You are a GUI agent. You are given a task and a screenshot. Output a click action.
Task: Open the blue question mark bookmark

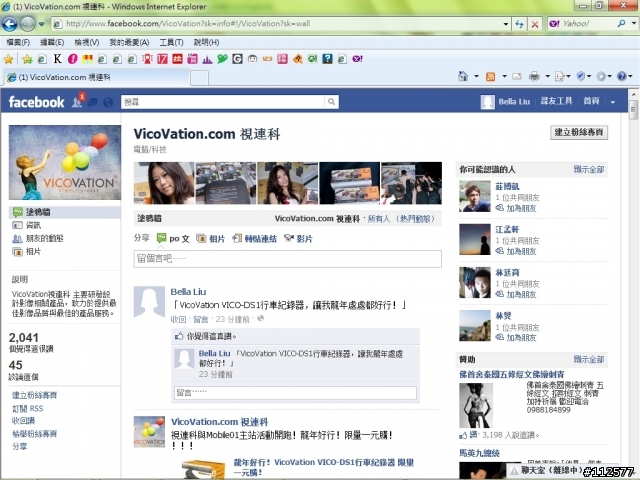click(x=327, y=59)
